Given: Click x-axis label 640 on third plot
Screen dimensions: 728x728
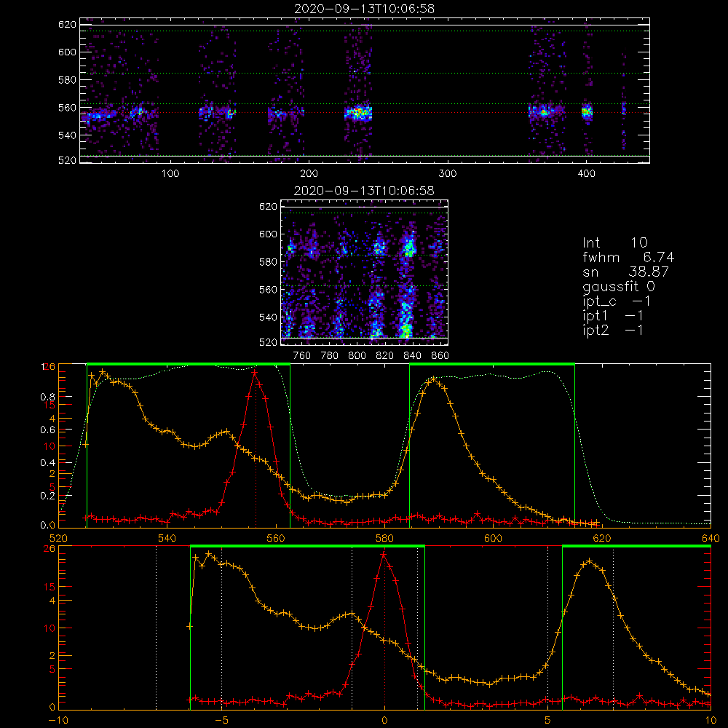Looking at the screenshot, I should click(711, 538).
